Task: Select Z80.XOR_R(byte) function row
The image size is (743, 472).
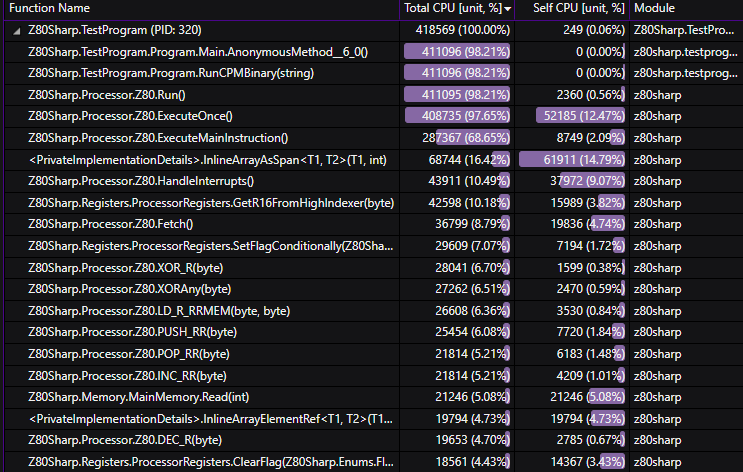Action: [372, 268]
